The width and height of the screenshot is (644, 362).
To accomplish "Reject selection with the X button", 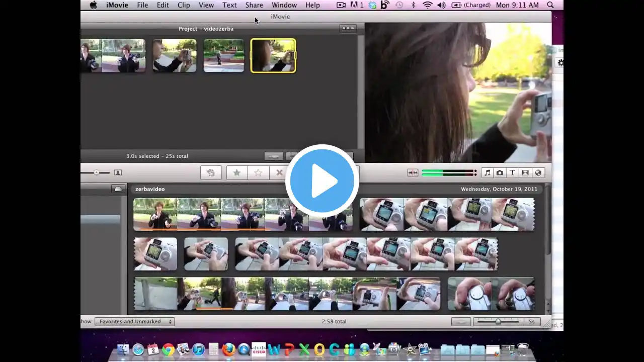I will point(279,172).
